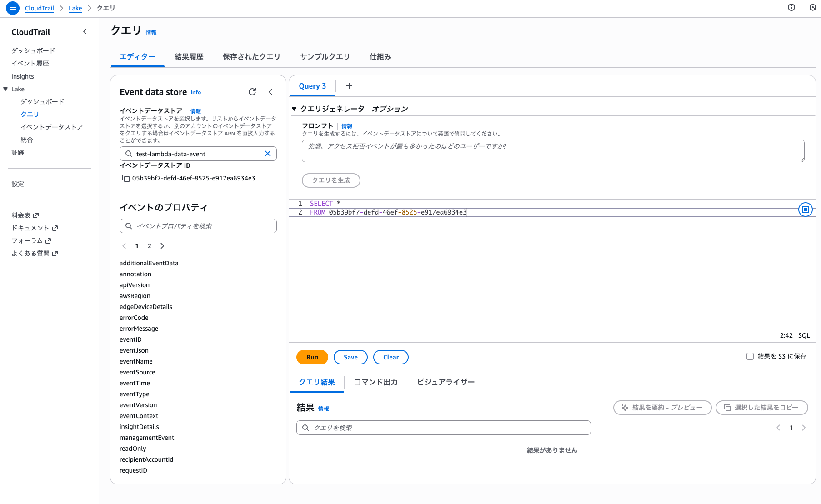Collapse the Lake navigation group

tap(5, 89)
